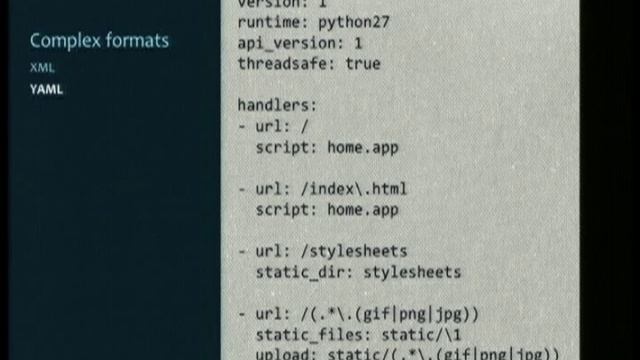Click the 'static_dir: stylesheets' line
Viewport: 640px width, 360px height.
tap(358, 272)
